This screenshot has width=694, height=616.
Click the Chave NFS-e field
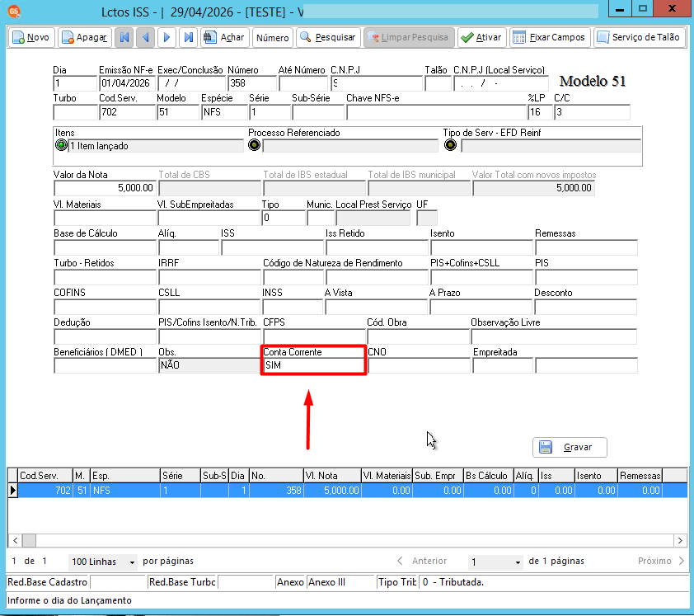coord(436,112)
